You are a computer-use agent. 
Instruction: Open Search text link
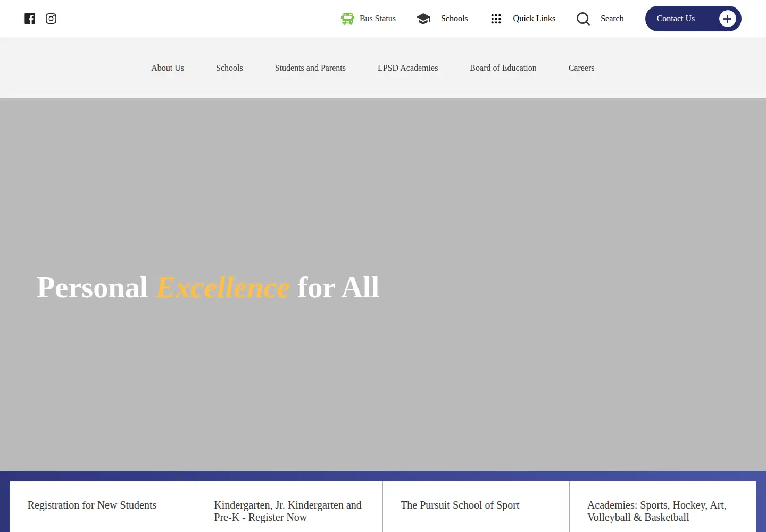pos(612,19)
